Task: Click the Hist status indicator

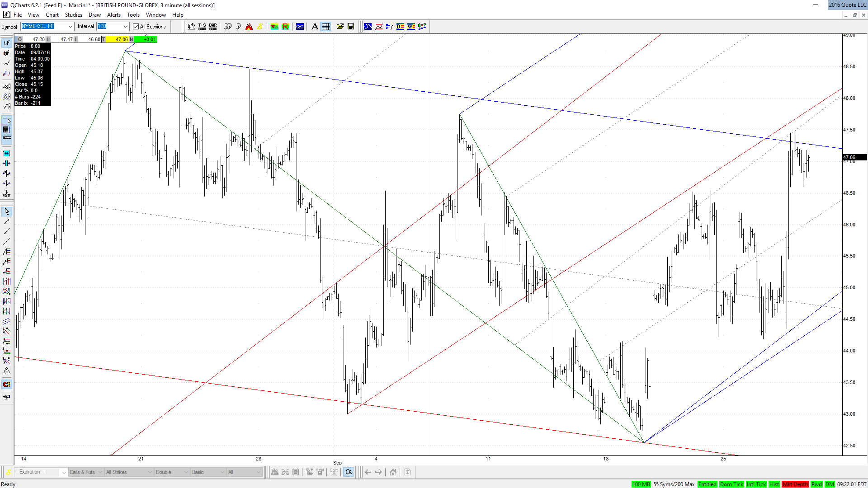Action: pyautogui.click(x=774, y=484)
